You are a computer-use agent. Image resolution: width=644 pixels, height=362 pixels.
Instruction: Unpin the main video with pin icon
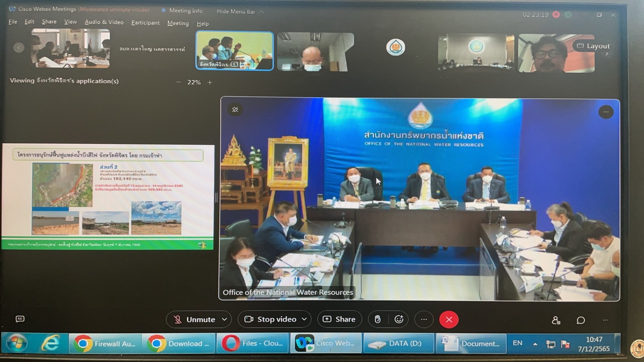[235, 109]
